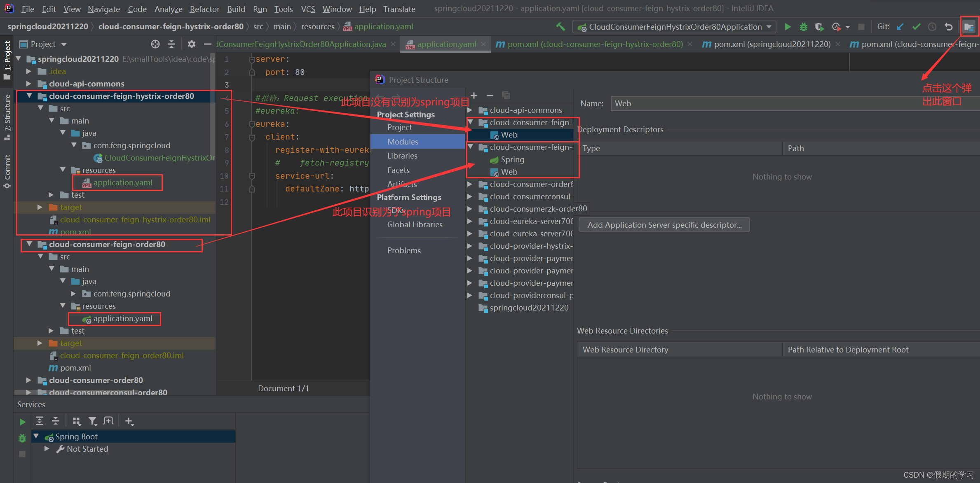Image resolution: width=980 pixels, height=483 pixels.
Task: Click Collapse All in the Services toolbar
Action: (x=56, y=421)
